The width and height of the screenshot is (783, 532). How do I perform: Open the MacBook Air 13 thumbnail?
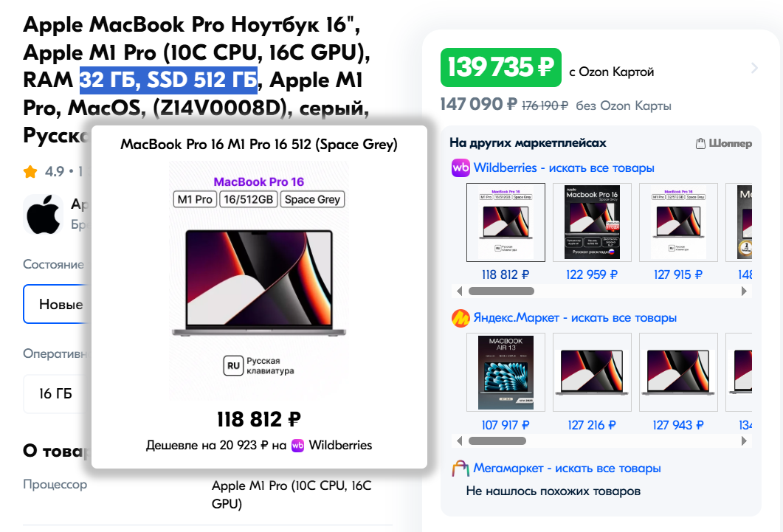pos(506,373)
